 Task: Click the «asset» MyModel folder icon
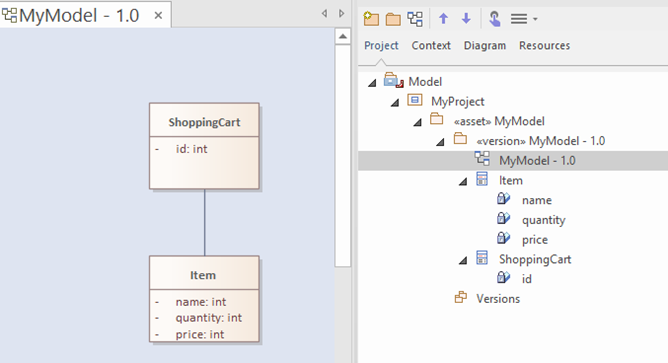pos(437,119)
